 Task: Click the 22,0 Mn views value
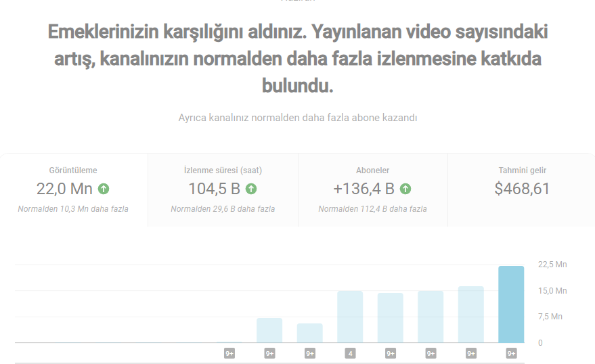[x=64, y=189]
